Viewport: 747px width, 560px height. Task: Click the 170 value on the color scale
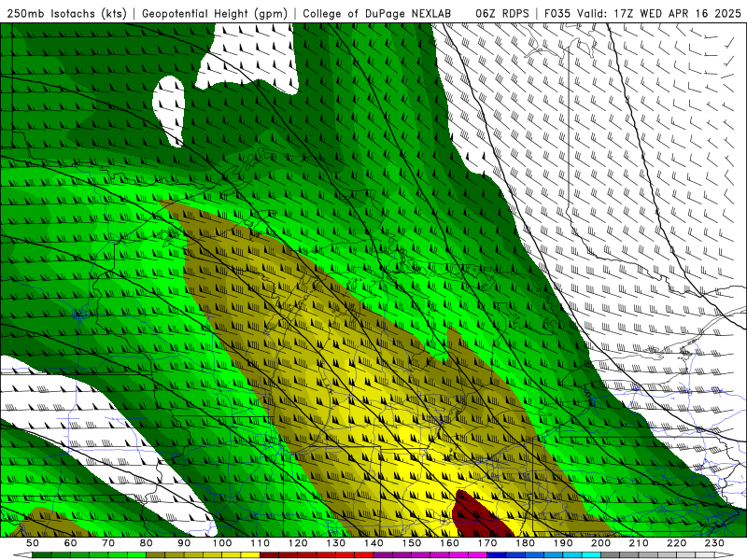coord(487,543)
